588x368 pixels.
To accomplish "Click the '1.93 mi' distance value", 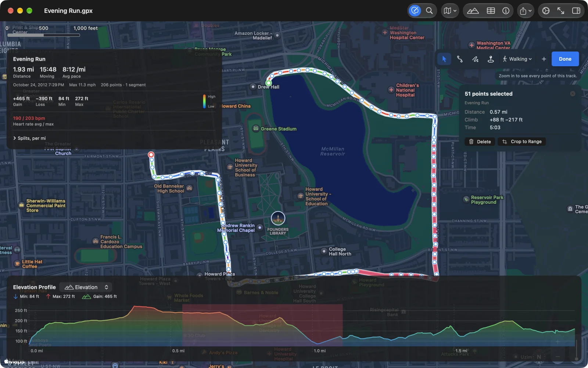I will coord(24,69).
